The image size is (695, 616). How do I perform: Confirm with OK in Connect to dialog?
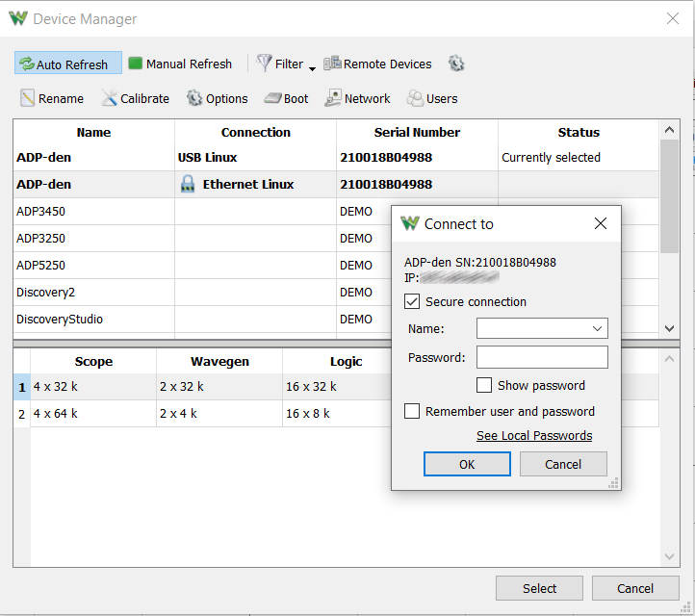(x=467, y=464)
